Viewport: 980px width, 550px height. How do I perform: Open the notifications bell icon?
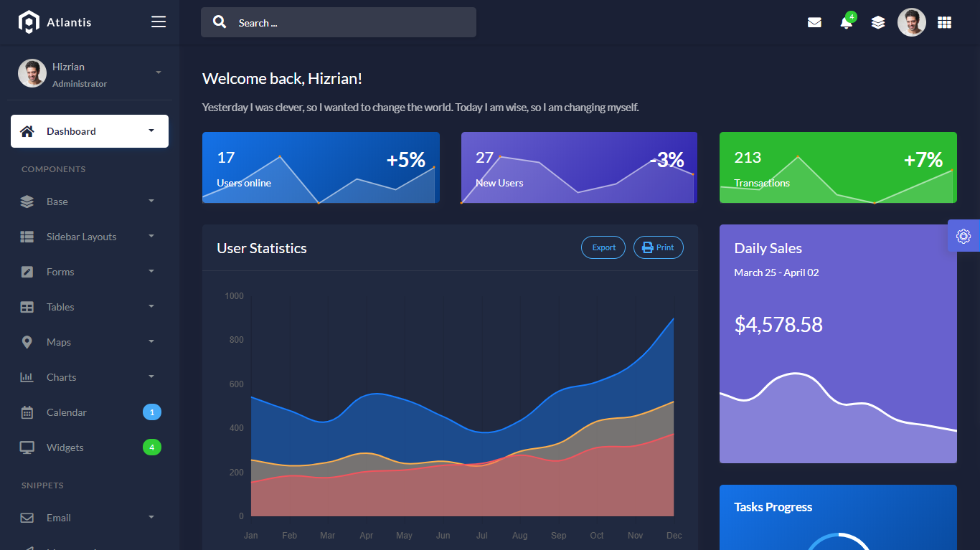[847, 23]
